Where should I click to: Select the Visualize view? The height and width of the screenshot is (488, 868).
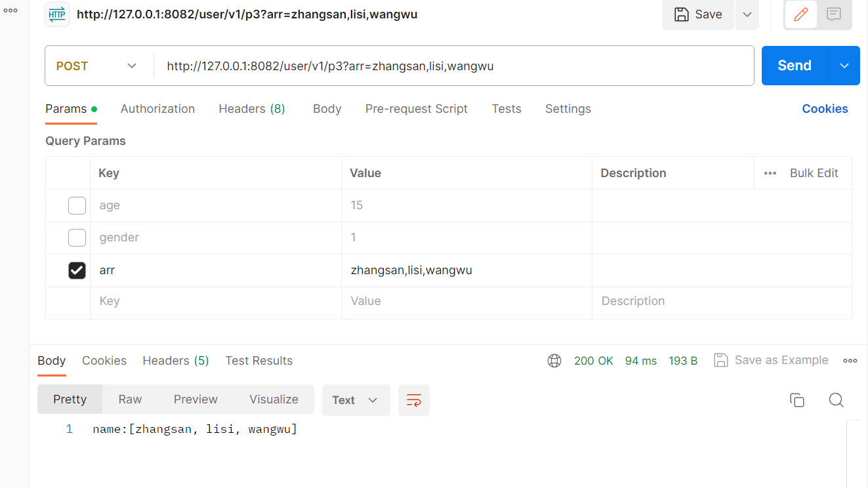274,399
